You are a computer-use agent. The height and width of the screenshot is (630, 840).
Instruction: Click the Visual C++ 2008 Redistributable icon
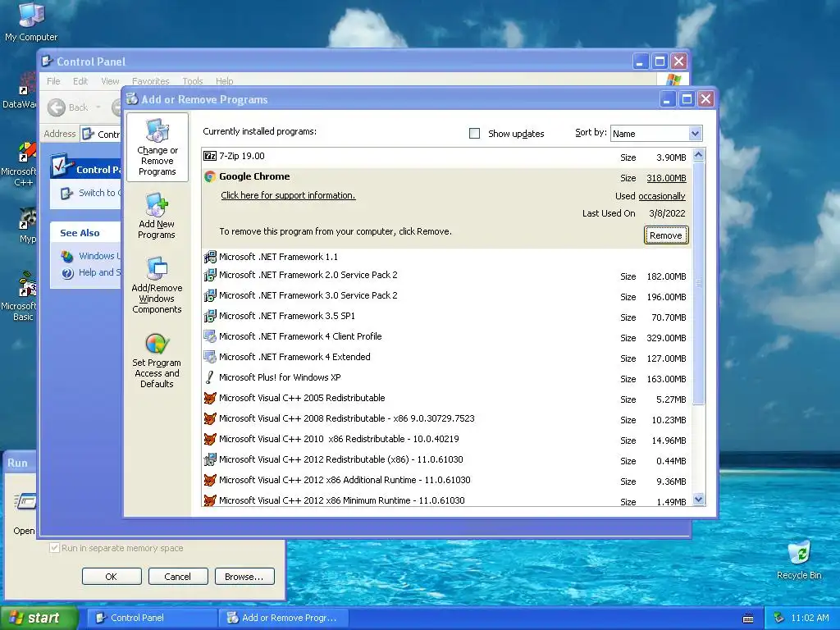(x=210, y=418)
